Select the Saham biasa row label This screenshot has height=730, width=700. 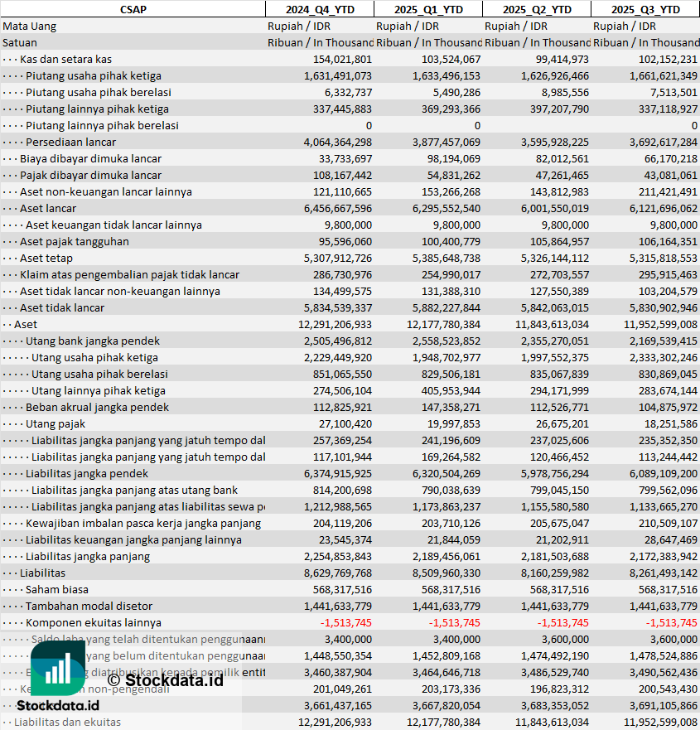tap(59, 589)
